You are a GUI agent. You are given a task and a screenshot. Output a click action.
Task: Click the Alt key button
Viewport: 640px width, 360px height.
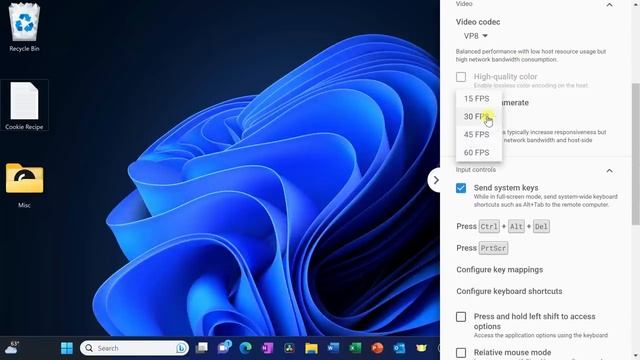[516, 227]
